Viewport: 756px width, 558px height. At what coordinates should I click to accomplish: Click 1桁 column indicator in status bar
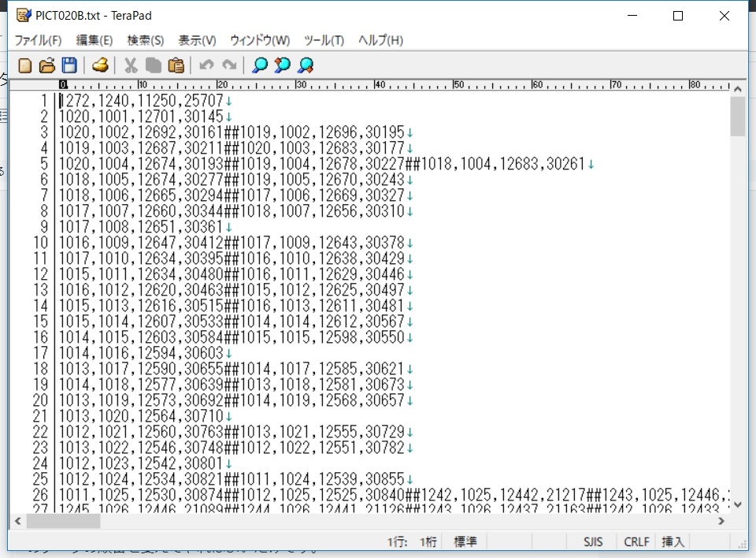[x=428, y=541]
